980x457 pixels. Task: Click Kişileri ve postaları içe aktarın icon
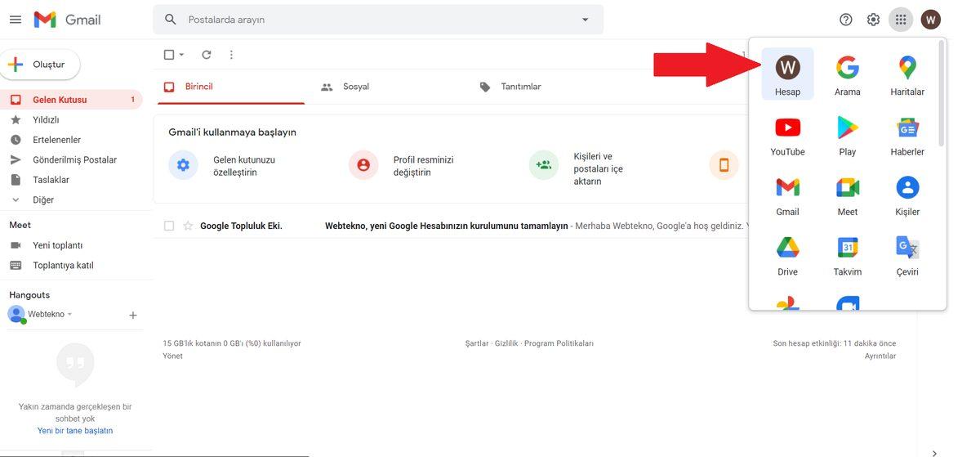point(543,165)
